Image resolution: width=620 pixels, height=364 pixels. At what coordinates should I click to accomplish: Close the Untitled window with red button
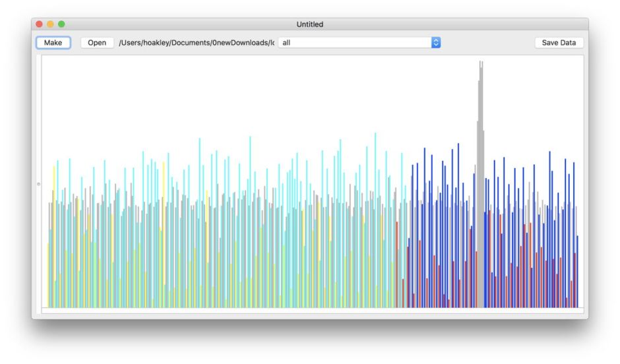(39, 24)
